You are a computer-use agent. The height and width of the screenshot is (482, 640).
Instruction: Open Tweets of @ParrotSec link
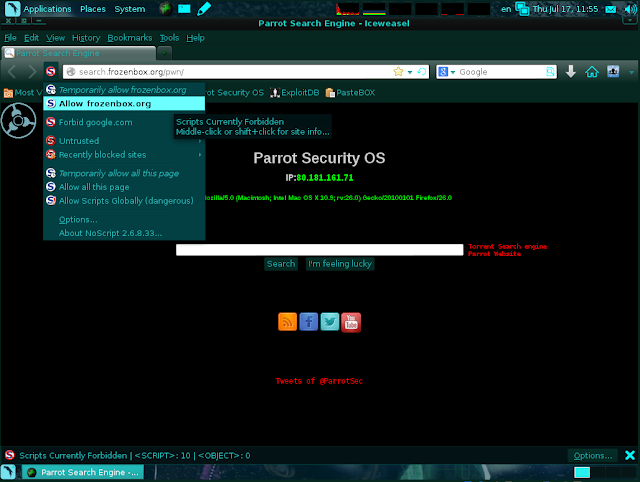pos(319,381)
